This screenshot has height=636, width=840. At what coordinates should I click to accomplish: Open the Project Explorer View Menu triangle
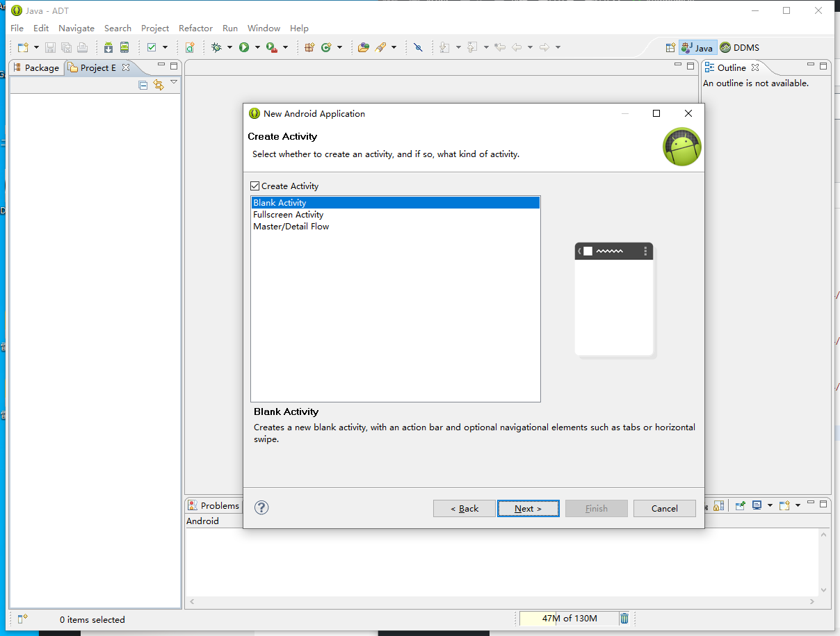tap(174, 83)
